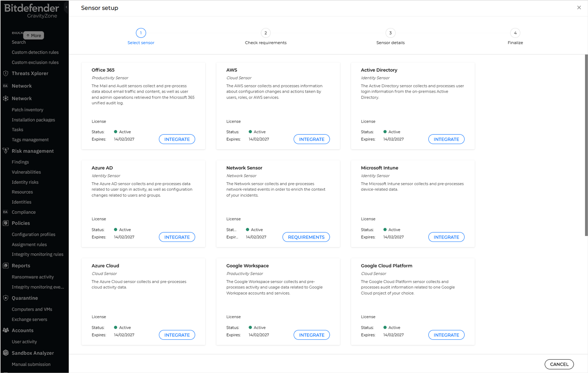Jump to the Finalize step

point(515,33)
